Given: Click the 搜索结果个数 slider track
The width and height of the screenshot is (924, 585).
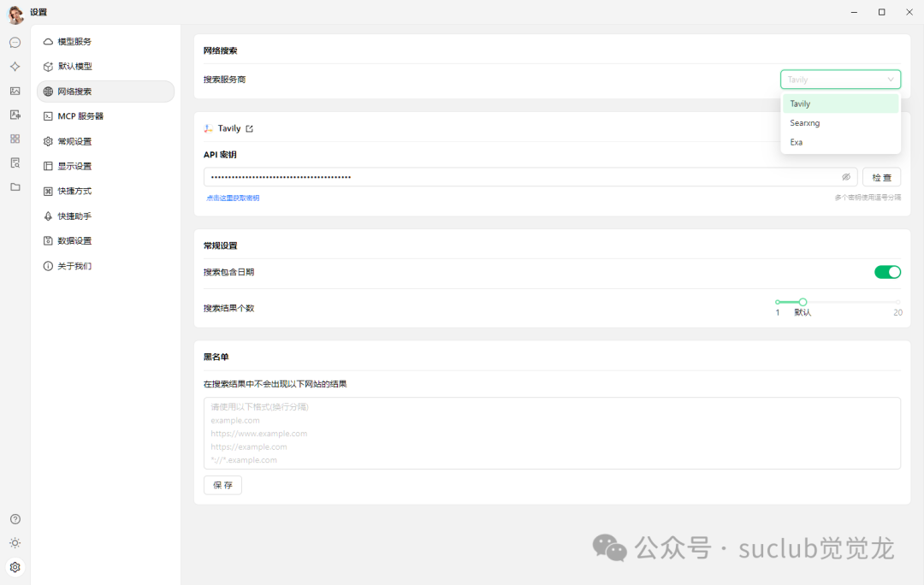Looking at the screenshot, I should click(847, 302).
